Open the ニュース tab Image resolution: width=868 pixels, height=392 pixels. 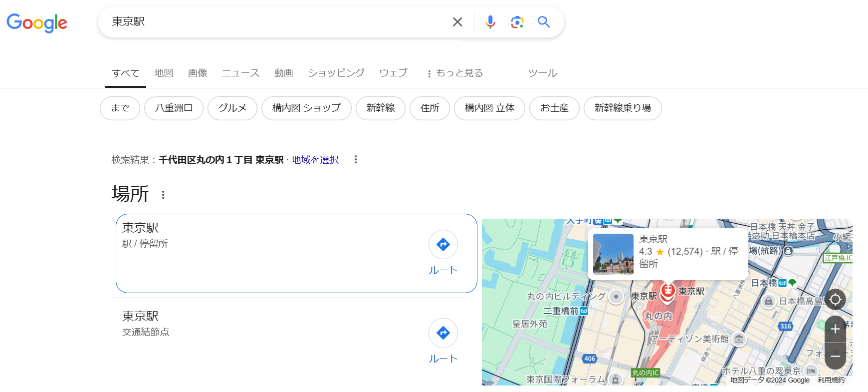click(240, 73)
